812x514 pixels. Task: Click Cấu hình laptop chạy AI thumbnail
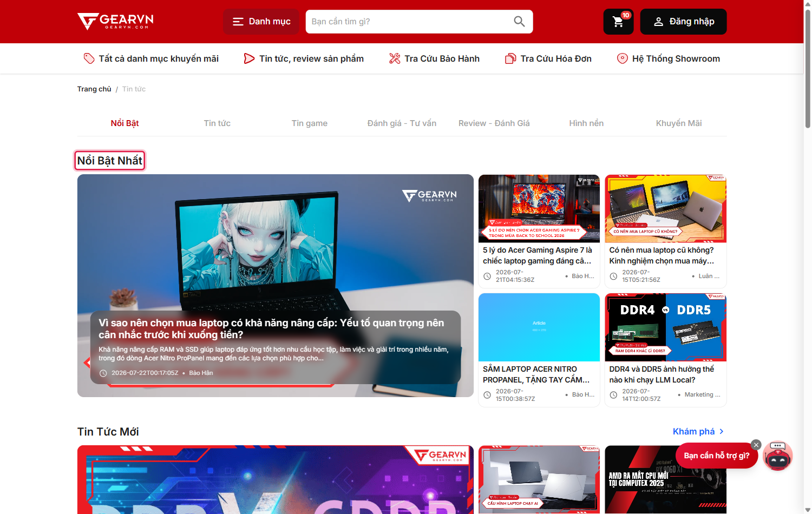[x=539, y=479]
